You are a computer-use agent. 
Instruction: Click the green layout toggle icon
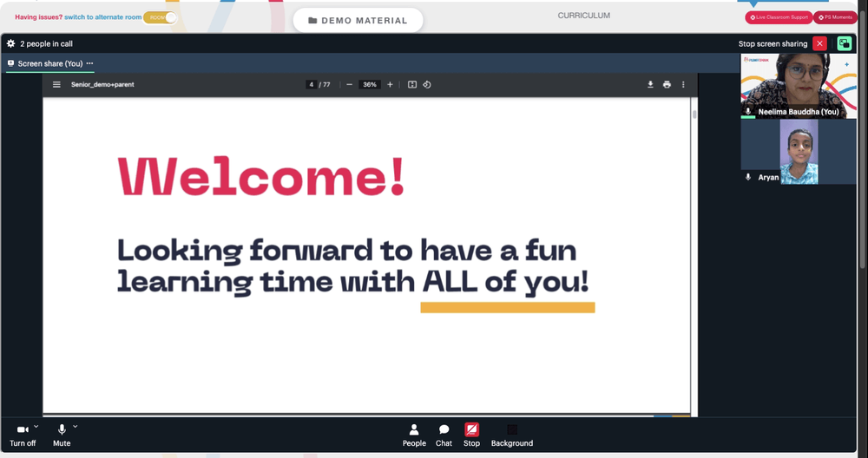(x=845, y=43)
